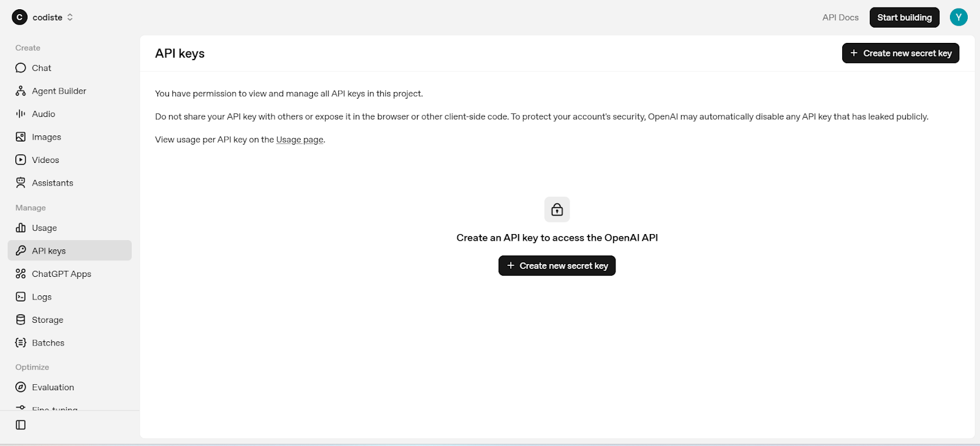Collapse the sidebar with the panel toggle

(x=21, y=425)
